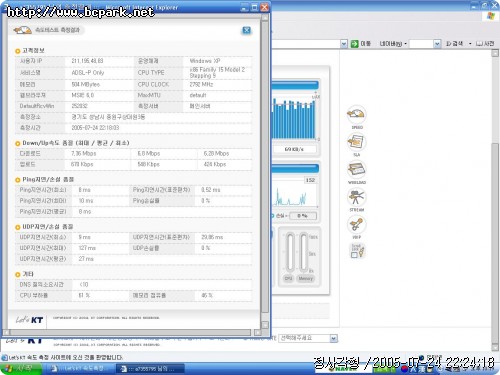The width and height of the screenshot is (500, 375).
Task: Click the Windows XP value
Action: [205, 61]
